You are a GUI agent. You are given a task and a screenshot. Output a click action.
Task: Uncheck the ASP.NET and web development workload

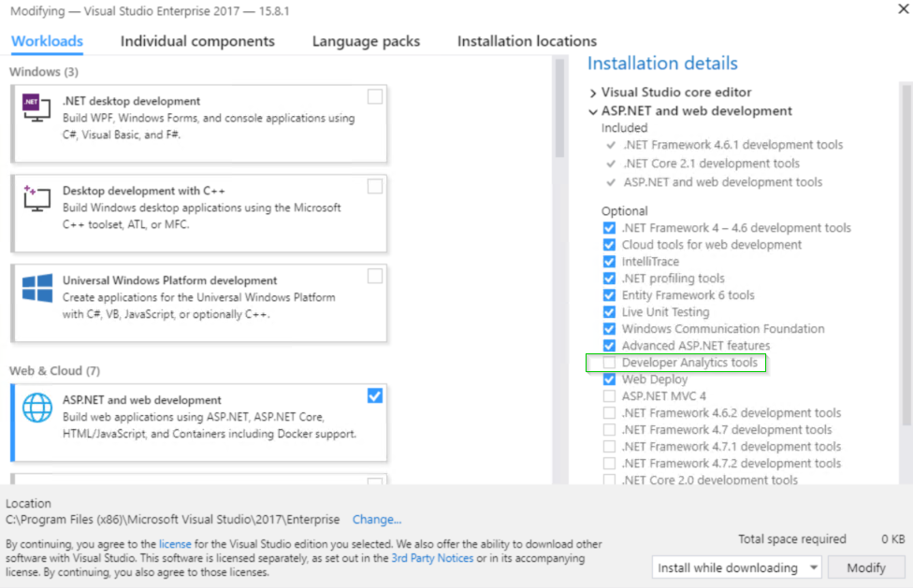click(375, 396)
